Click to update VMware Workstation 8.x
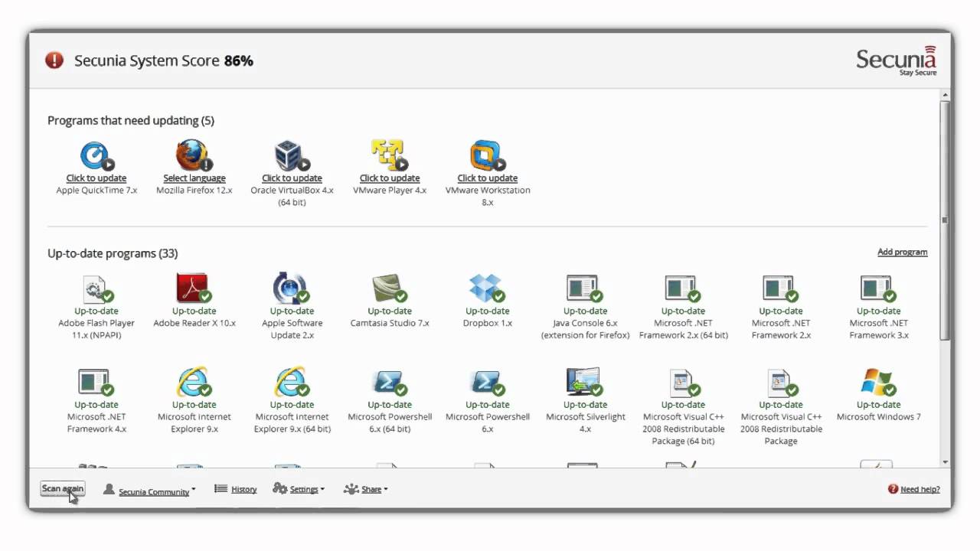The height and width of the screenshot is (551, 980). 488,178
